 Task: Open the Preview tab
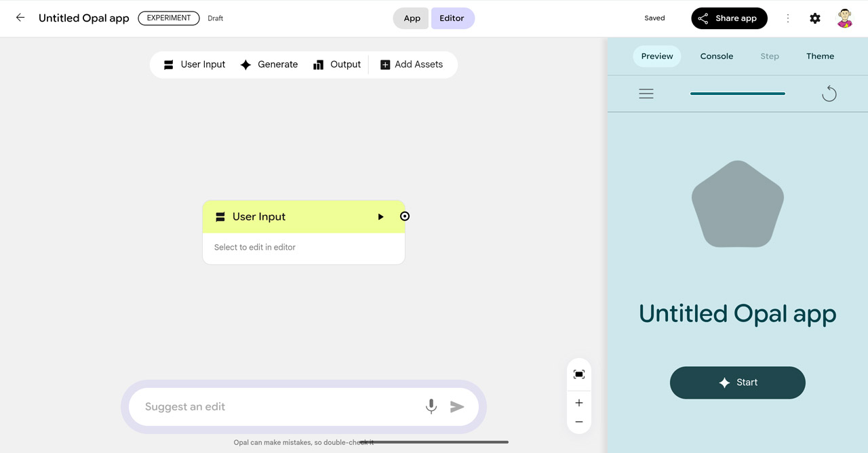[x=657, y=56]
